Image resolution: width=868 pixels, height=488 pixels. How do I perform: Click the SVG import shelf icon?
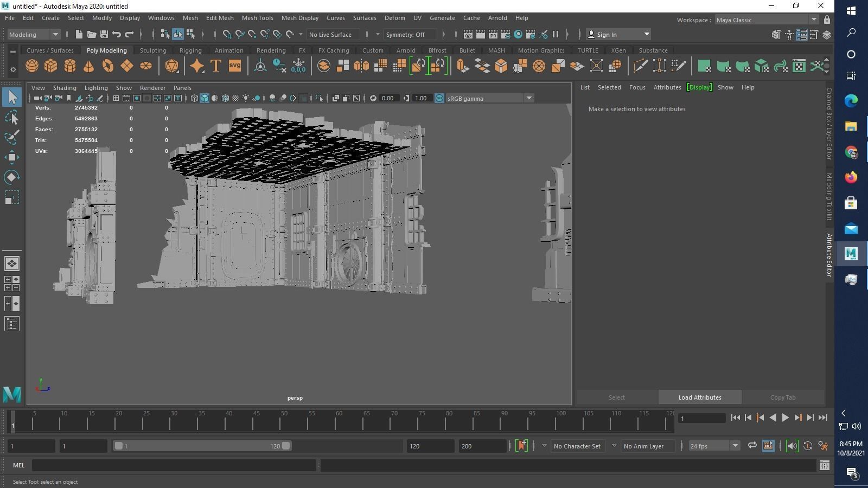(x=235, y=66)
